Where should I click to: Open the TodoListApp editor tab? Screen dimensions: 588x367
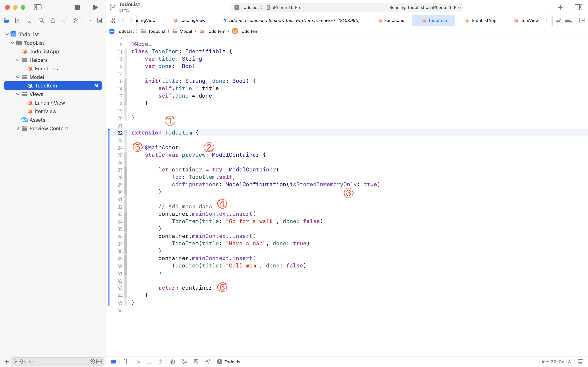point(483,20)
